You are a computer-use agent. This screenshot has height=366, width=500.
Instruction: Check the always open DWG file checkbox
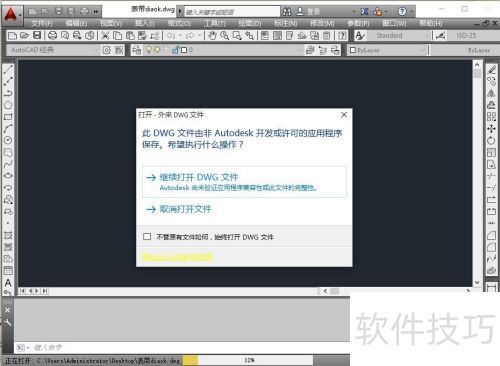tap(147, 237)
